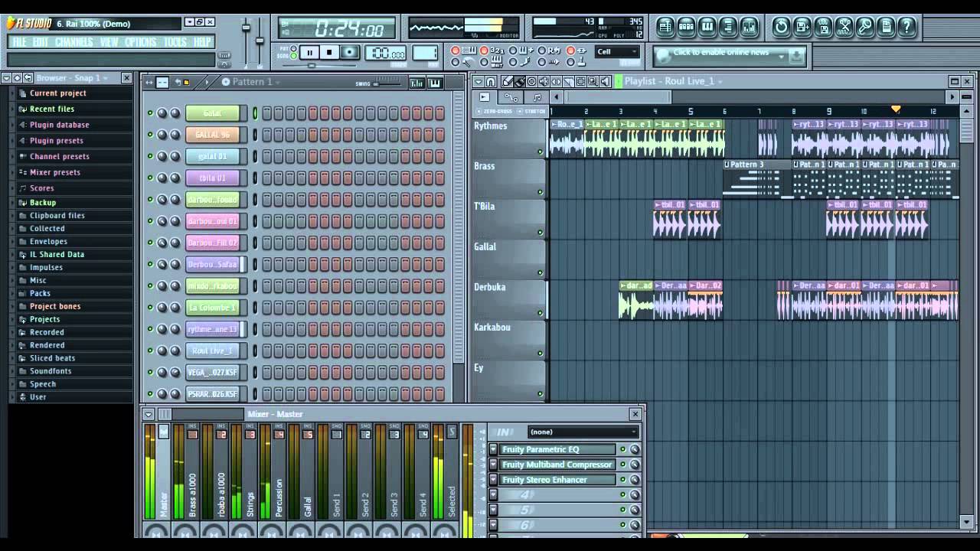Click the undo history circular arrow icon
Screen dimensions: 980x551
pos(781,28)
